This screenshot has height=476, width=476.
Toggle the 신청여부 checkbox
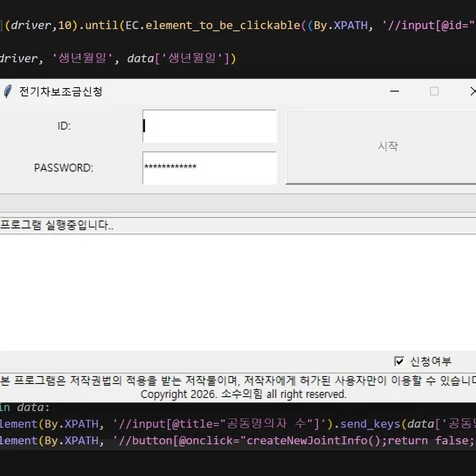pos(399,361)
